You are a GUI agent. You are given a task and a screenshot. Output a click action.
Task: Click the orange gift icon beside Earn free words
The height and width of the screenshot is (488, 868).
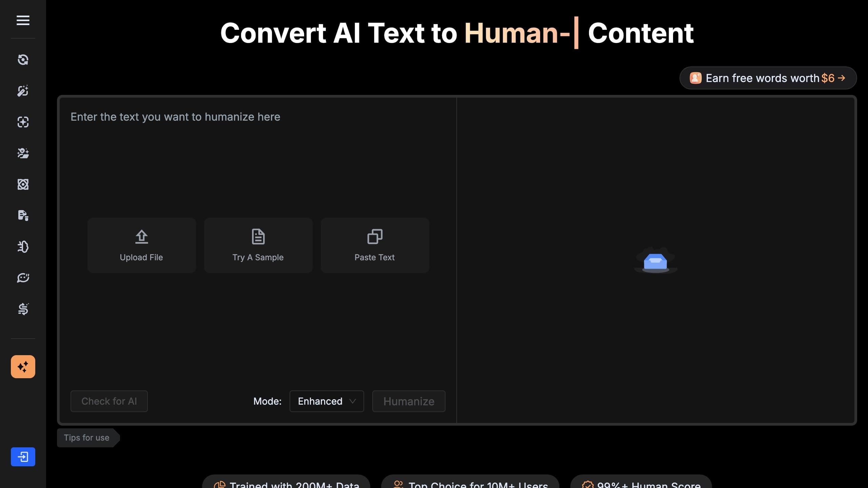(x=696, y=78)
